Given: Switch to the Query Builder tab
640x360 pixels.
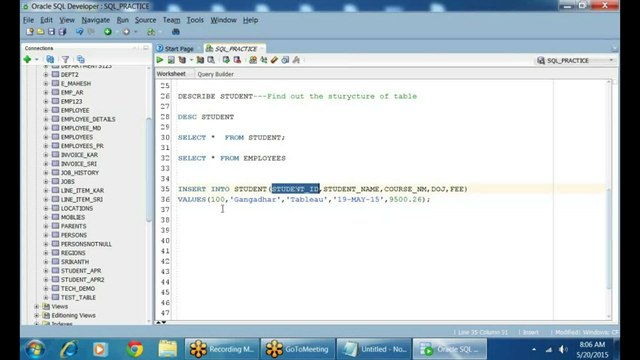Looking at the screenshot, I should 215,74.
